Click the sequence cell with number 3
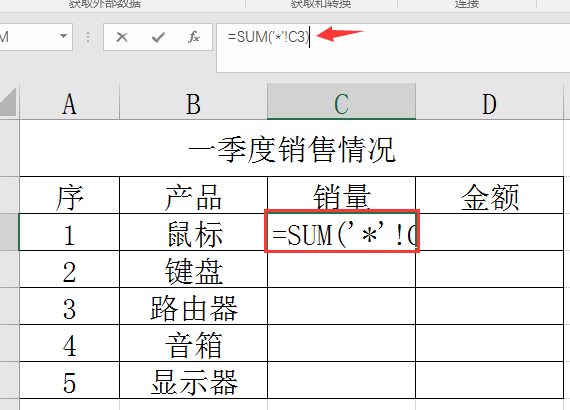The height and width of the screenshot is (410, 570). pos(69,306)
